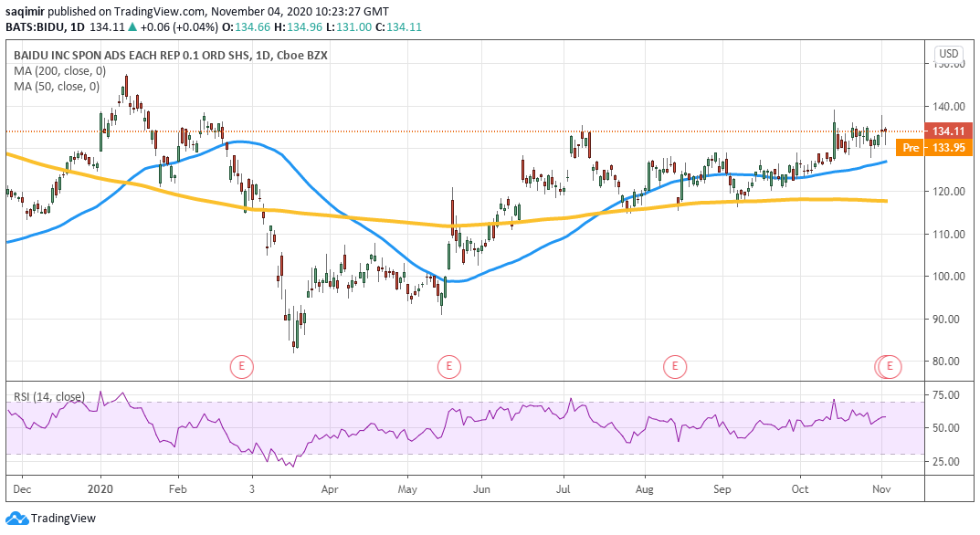The height and width of the screenshot is (535, 980).
Task: Click the earnings "E" marker below February
Action: [x=241, y=365]
